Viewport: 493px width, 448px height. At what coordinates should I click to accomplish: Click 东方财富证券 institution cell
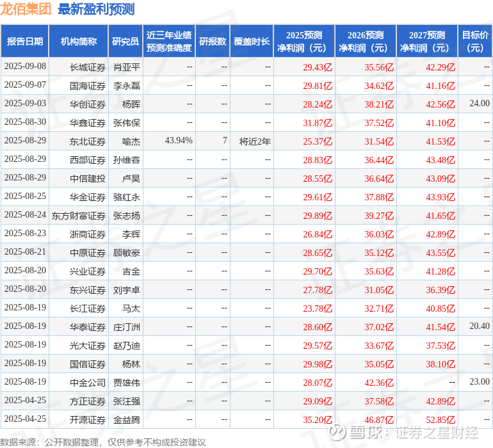tap(79, 215)
